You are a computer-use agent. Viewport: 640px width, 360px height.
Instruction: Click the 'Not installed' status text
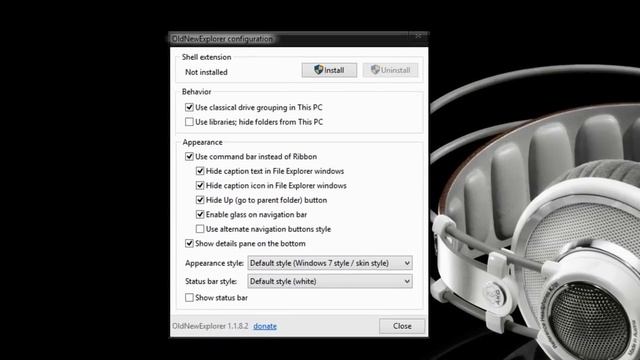206,72
